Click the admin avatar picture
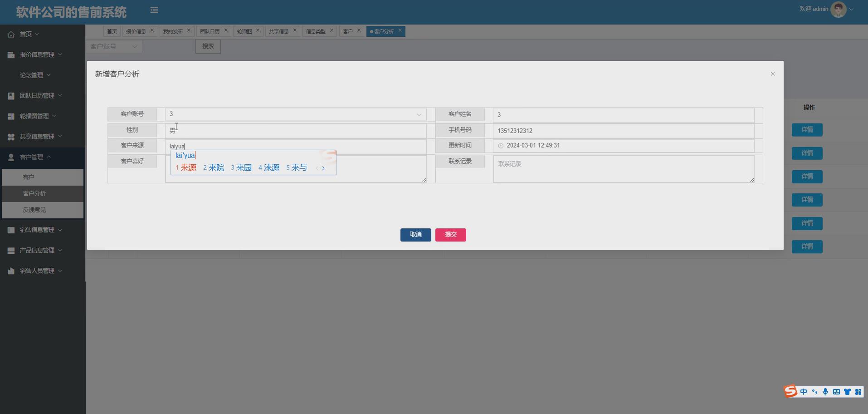 click(838, 10)
